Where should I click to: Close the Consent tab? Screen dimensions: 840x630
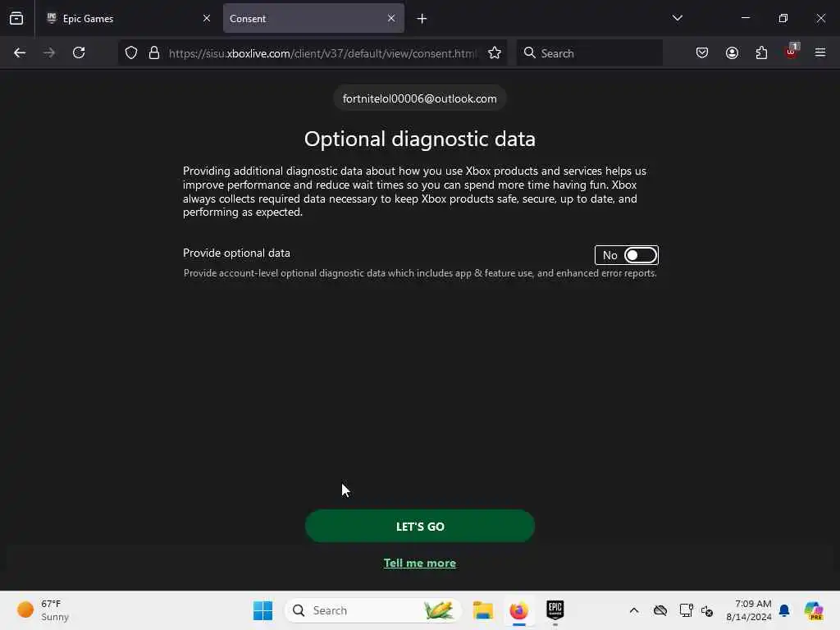point(391,18)
